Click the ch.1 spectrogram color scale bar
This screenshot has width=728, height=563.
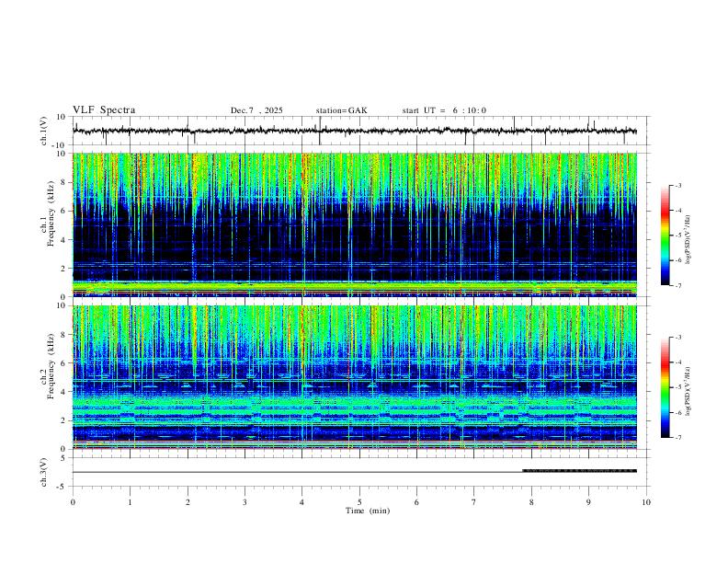click(665, 236)
